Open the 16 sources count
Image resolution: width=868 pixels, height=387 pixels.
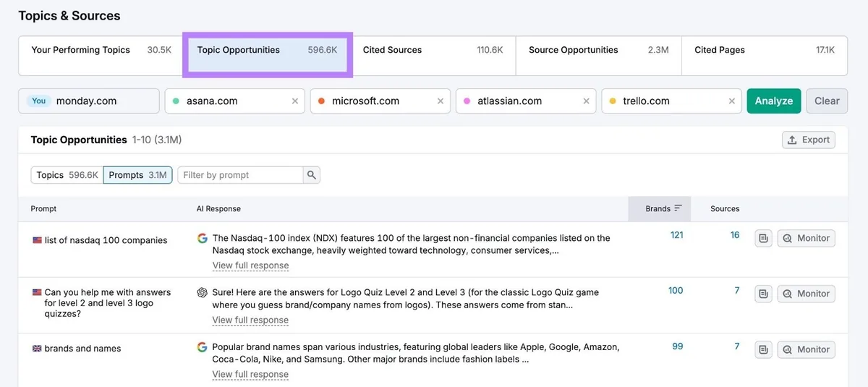tap(735, 235)
